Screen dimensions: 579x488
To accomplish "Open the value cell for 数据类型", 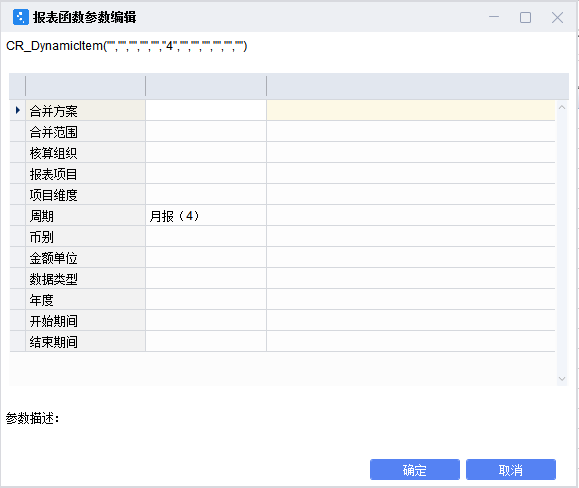I will tap(206, 279).
